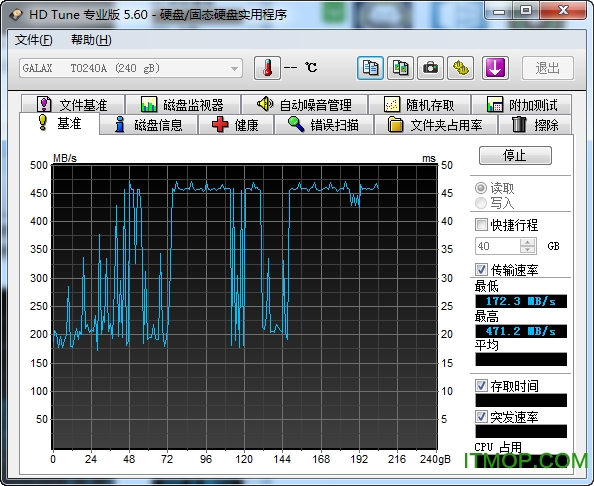This screenshot has width=594, height=486.
Task: Open the 帮助(H) menu
Action: (x=91, y=40)
